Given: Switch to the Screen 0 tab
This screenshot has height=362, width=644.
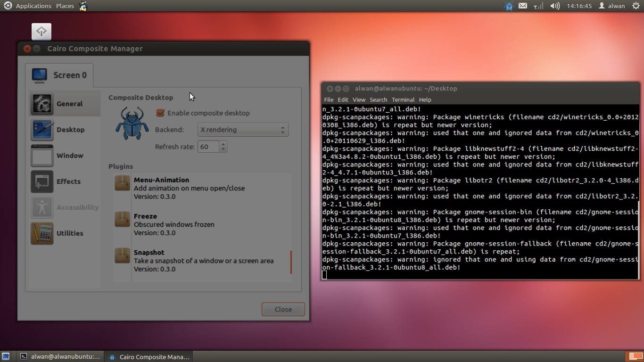Looking at the screenshot, I should 59,74.
